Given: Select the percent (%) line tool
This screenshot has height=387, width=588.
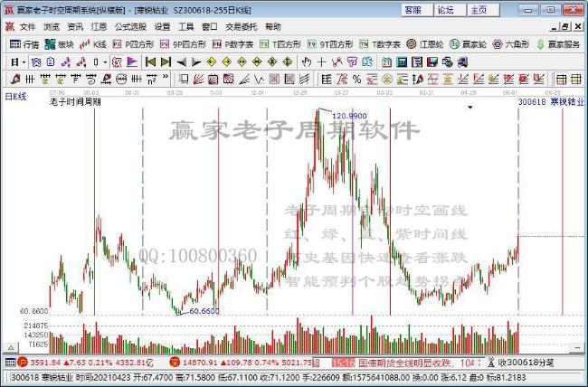Looking at the screenshot, I should [356, 80].
